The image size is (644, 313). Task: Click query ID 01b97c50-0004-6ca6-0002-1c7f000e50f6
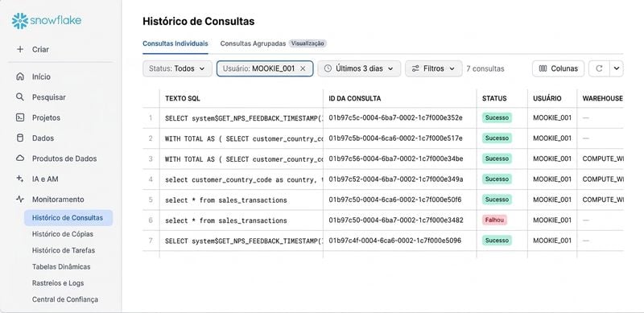point(395,200)
